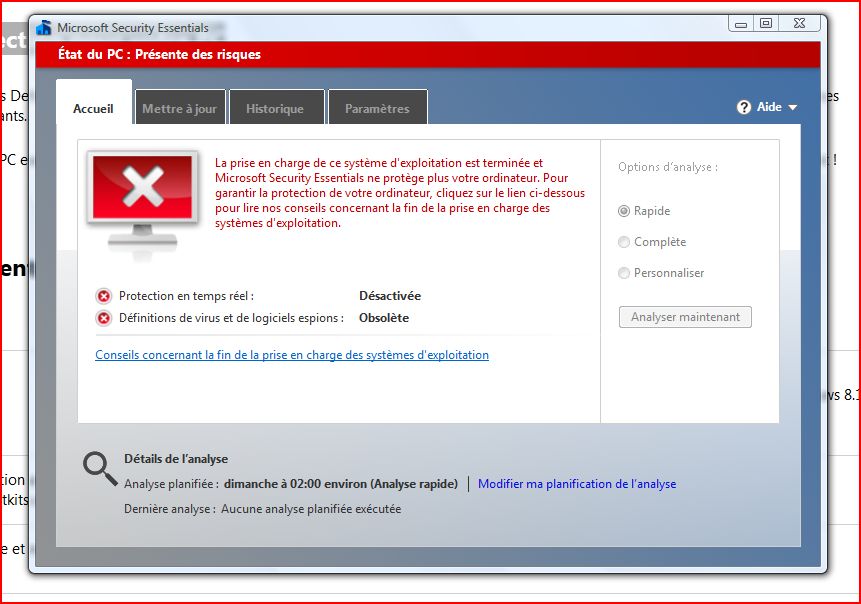Screen dimensions: 861x604
Task: Close the Security Essentials window
Action: pos(800,24)
